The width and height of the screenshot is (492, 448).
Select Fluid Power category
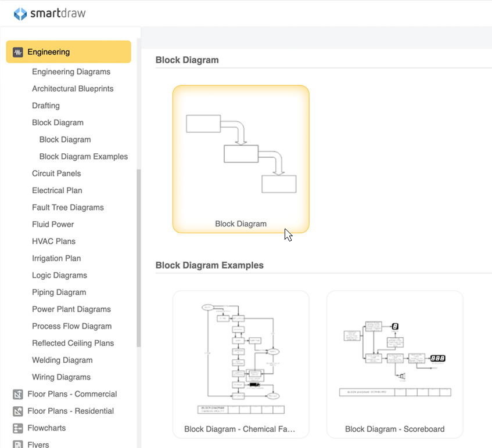click(x=53, y=224)
